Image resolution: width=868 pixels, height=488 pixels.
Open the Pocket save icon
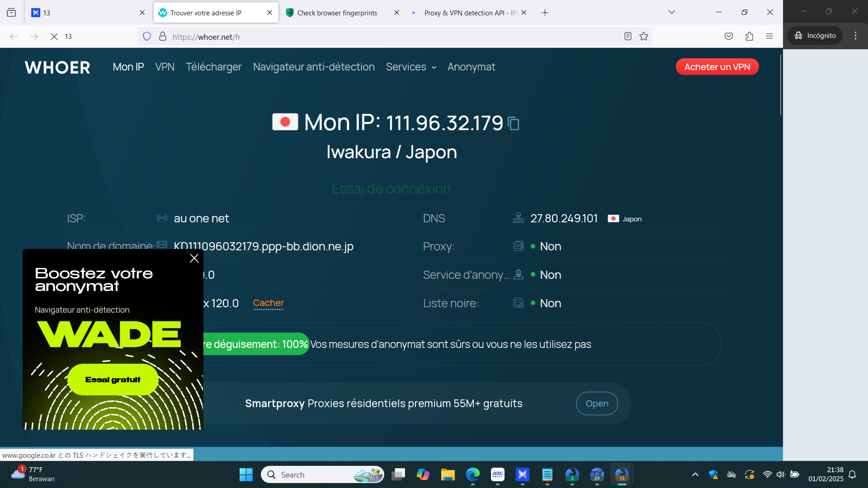pos(728,37)
